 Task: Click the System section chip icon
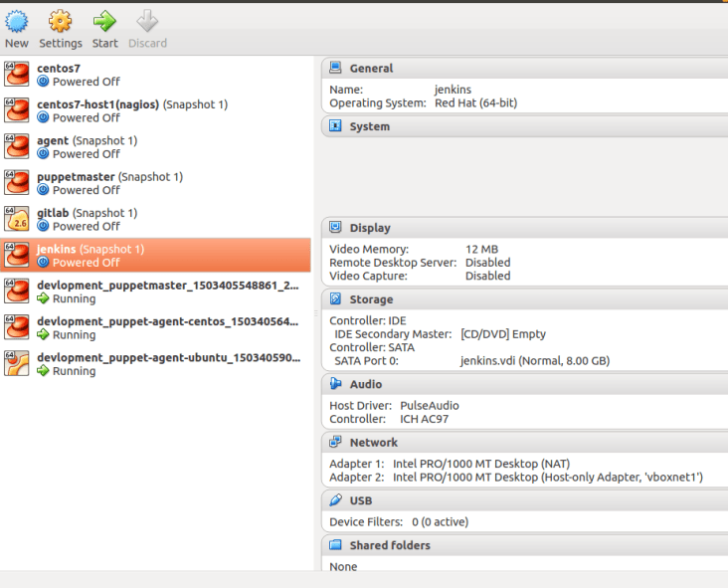point(335,126)
